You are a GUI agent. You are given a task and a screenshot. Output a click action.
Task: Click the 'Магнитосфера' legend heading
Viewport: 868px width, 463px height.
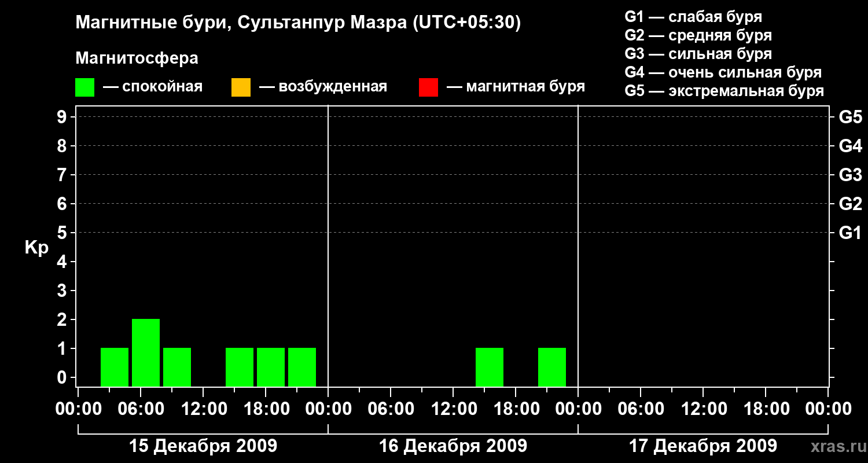click(137, 58)
